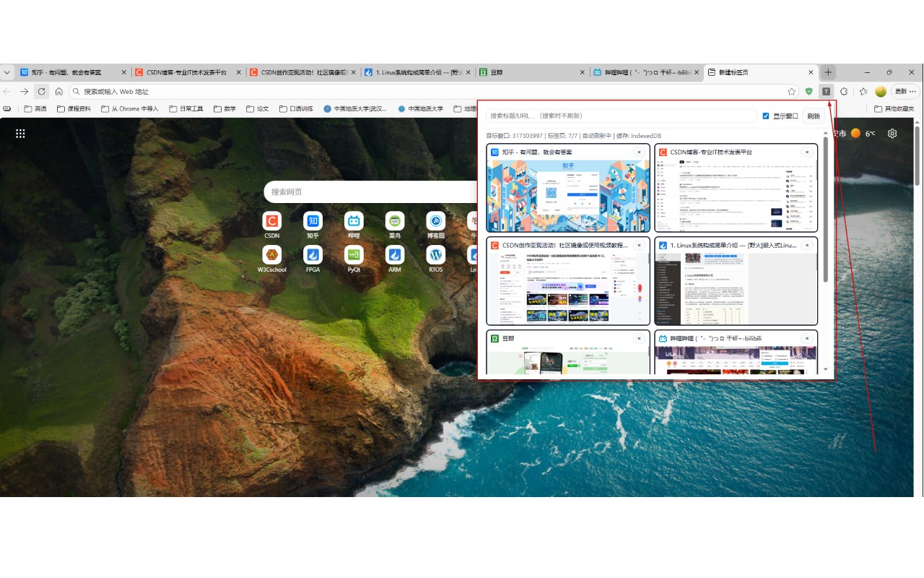This screenshot has width=924, height=578.
Task: Click the tab popup vertical scrollbar
Action: tap(826, 210)
